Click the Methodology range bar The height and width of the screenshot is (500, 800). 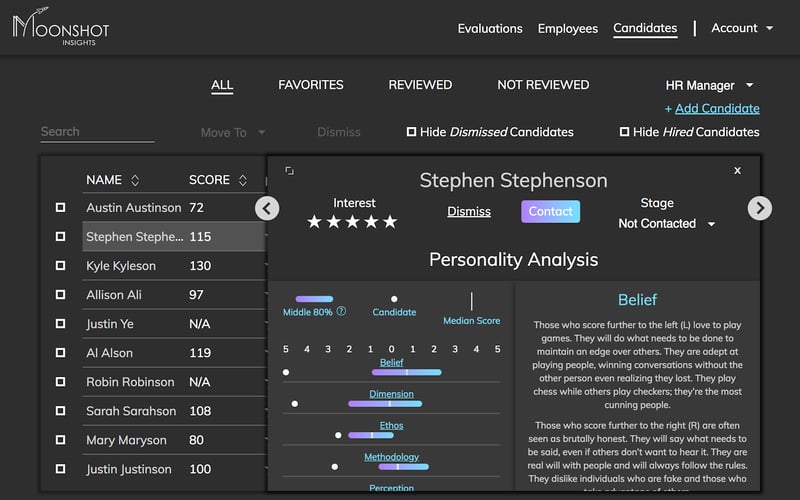[404, 467]
